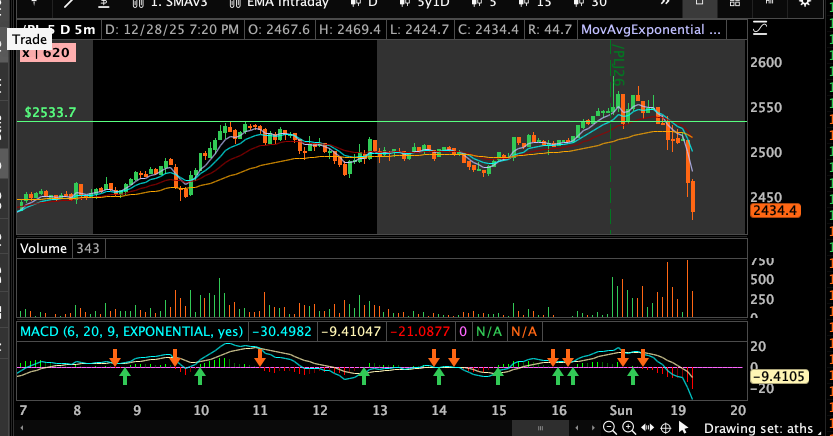This screenshot has width=833, height=436.
Task: Click the Trade tooltip label
Action: [30, 40]
